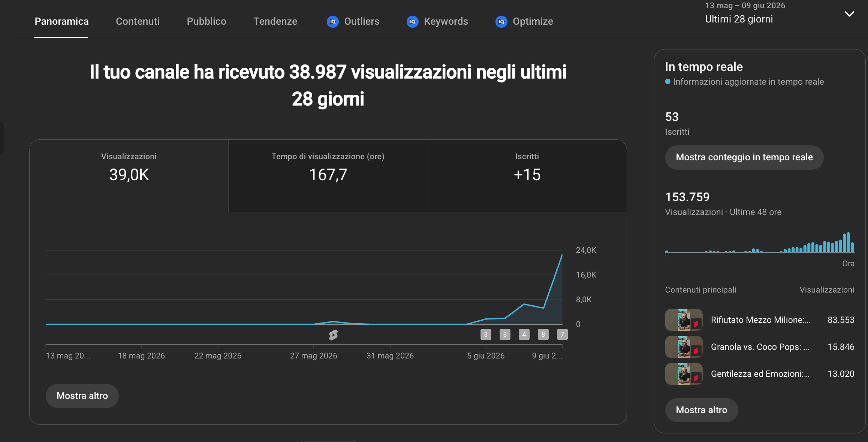Click the 83.553 views value
The width and height of the screenshot is (868, 442).
(x=841, y=320)
